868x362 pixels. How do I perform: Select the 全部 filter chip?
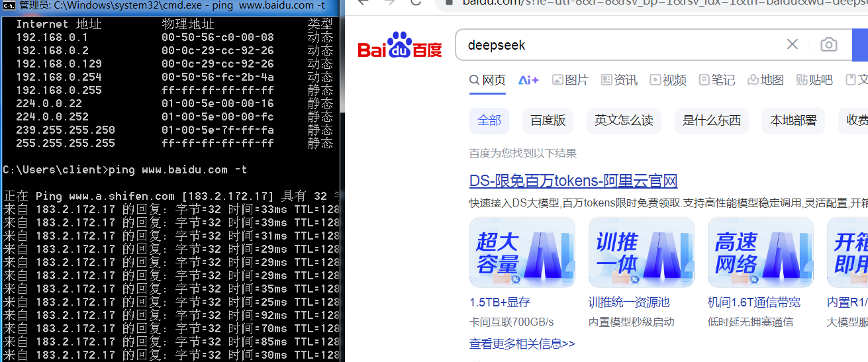click(x=489, y=120)
